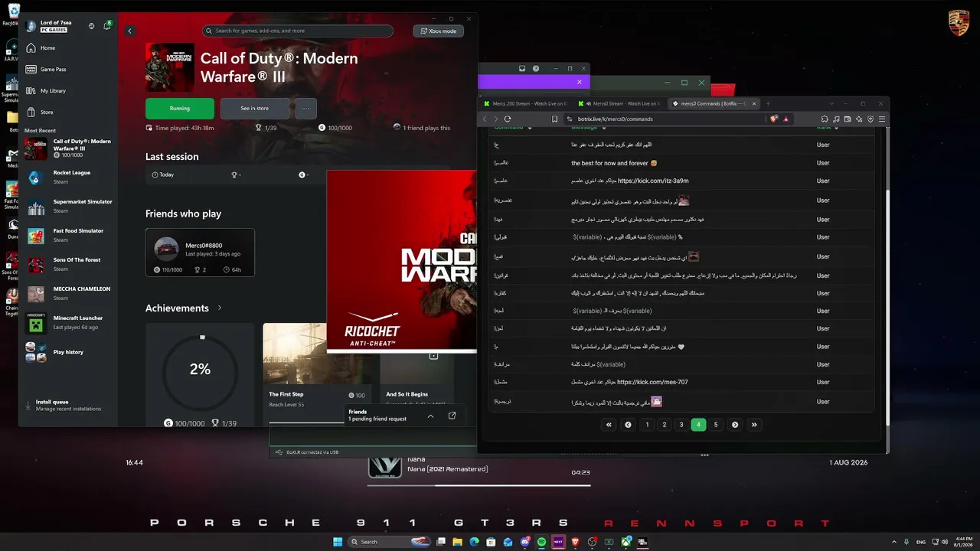980x551 pixels.
Task: Switch to the Mercs_200 Stream browser tab
Action: click(526, 103)
